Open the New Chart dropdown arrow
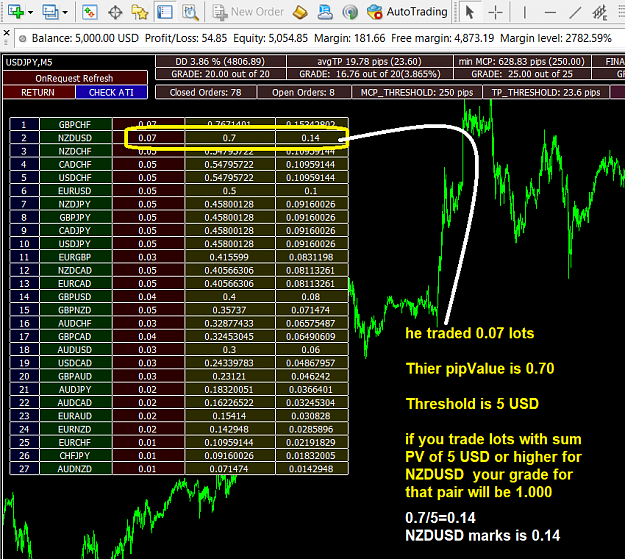This screenshot has height=559, width=625. click(x=30, y=13)
